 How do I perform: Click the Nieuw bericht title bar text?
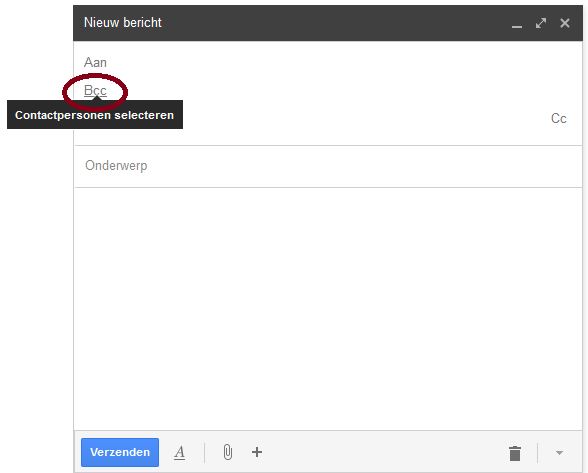tap(123, 23)
